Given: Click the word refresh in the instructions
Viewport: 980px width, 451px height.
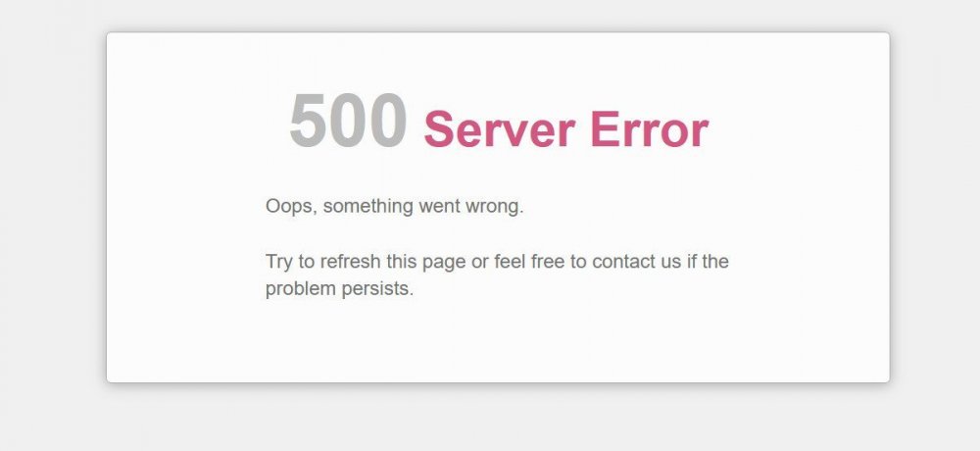Looking at the screenshot, I should coord(350,261).
